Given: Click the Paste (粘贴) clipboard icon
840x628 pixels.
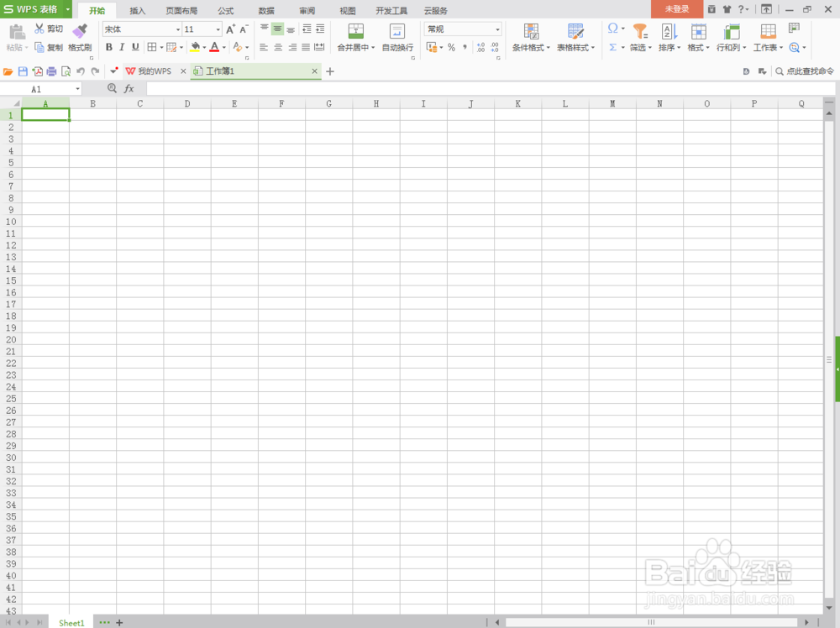Looking at the screenshot, I should [17, 32].
